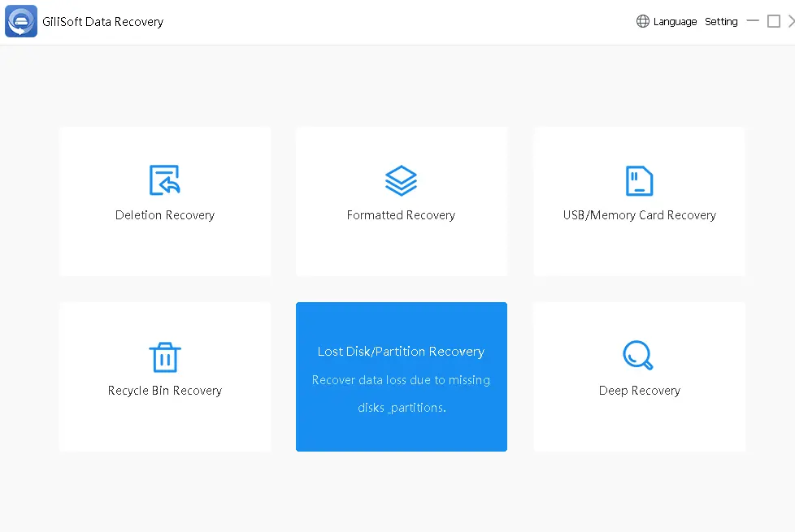Click the 'Recover data loss' description text

[401, 380]
